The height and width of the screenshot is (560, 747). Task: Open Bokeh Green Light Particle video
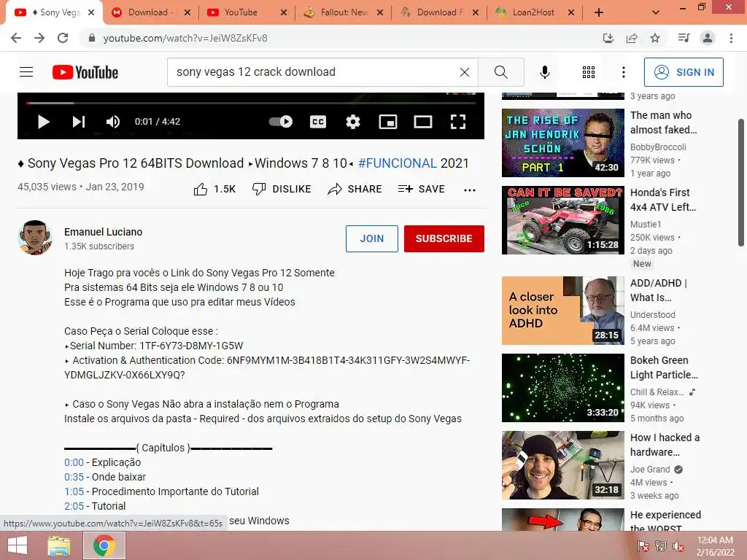562,388
